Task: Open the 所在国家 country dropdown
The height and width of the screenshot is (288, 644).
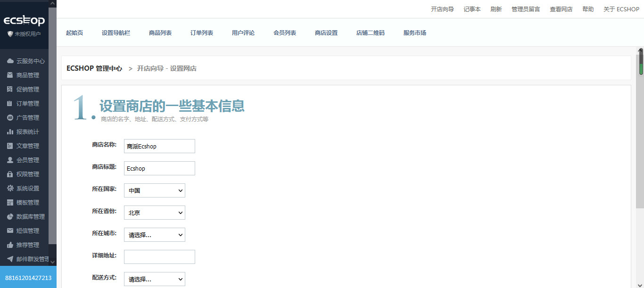Action: coord(154,190)
